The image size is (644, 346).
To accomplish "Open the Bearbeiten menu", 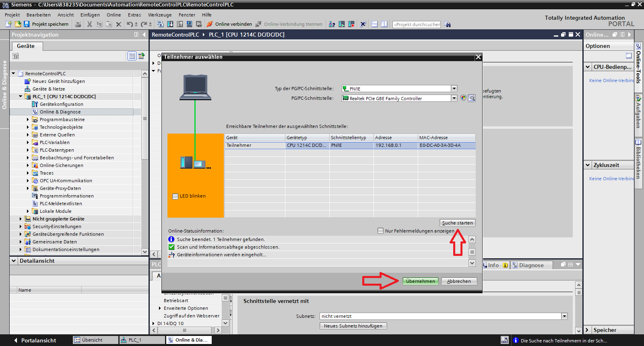I will point(39,15).
